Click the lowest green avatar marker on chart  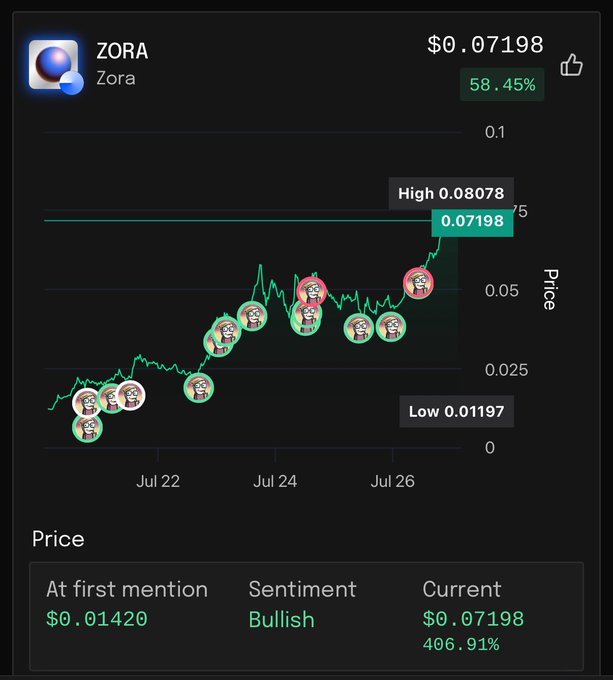87,427
